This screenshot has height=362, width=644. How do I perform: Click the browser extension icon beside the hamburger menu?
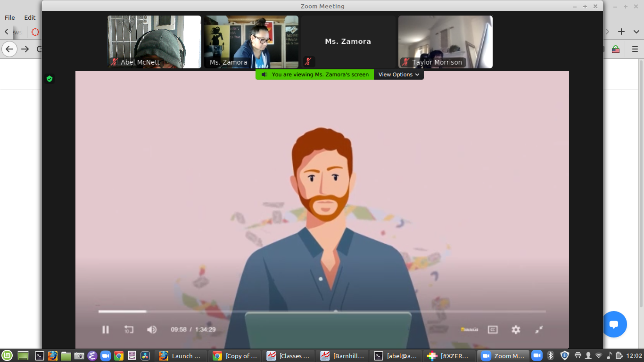point(616,49)
